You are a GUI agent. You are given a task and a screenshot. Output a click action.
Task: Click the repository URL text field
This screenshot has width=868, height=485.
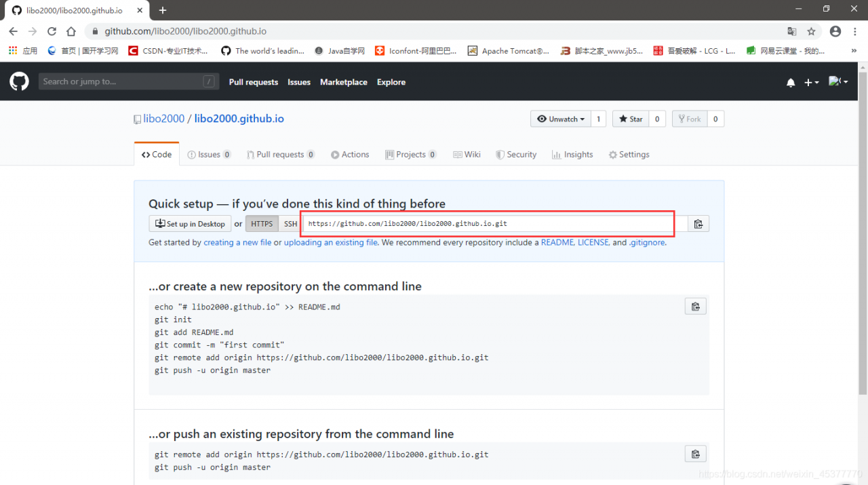[x=495, y=224]
